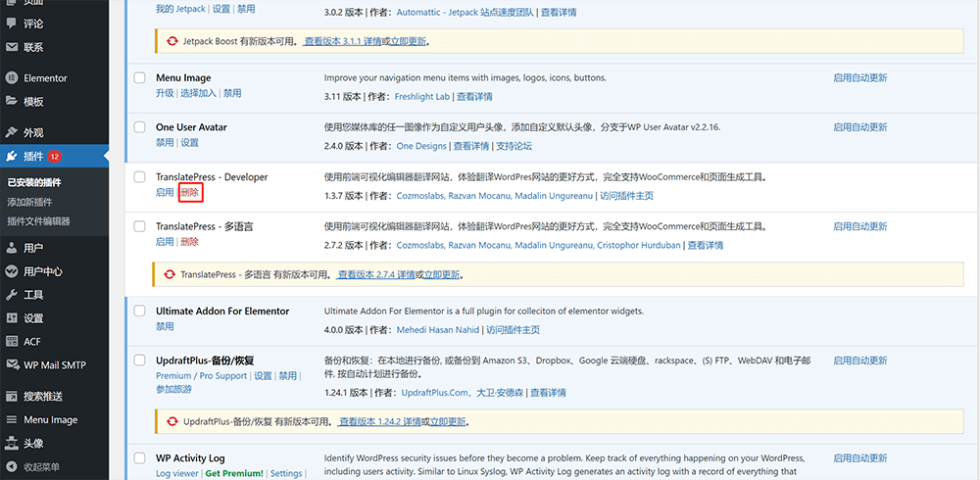Open the 评论 menu item
Screen dimensions: 980x480
(33, 24)
